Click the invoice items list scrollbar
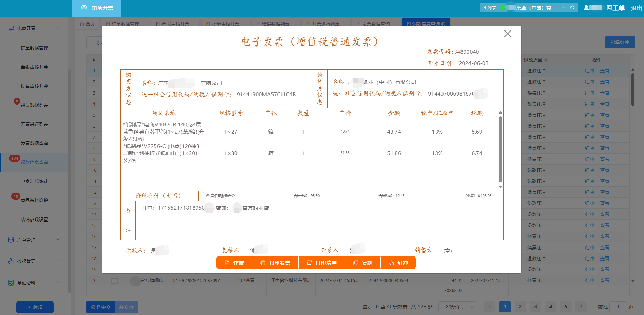The height and width of the screenshot is (315, 644). [x=500, y=149]
